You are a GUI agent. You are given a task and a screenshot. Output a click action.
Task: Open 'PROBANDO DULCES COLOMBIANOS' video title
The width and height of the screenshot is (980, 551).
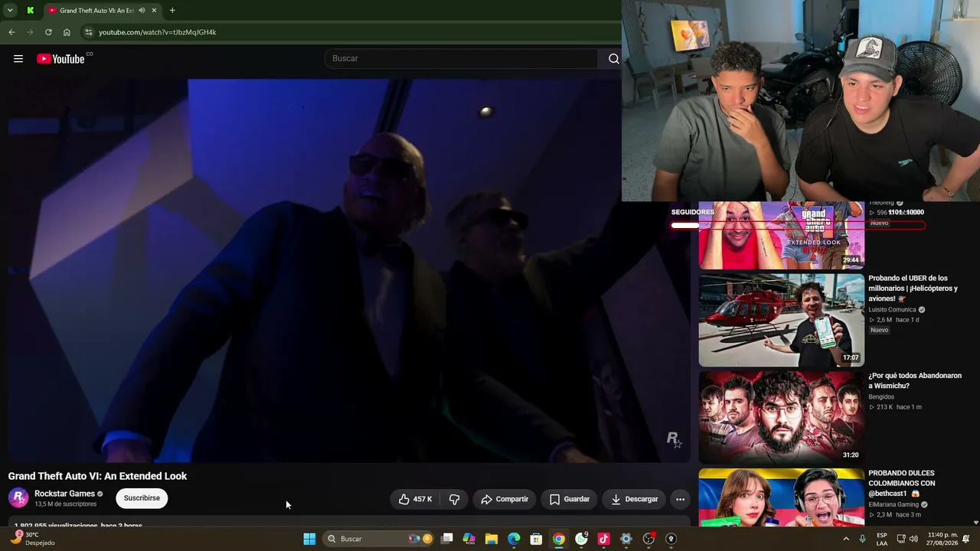[902, 484]
